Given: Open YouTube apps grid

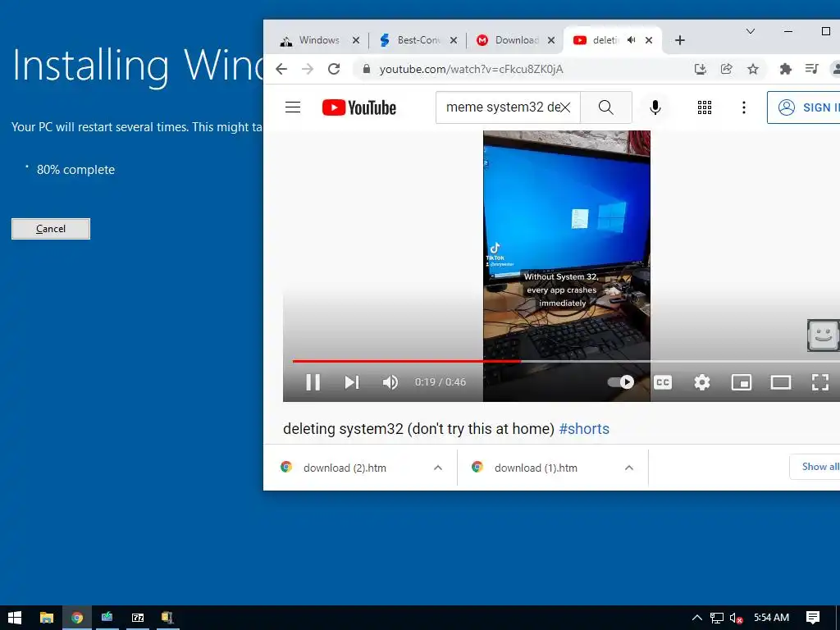Looking at the screenshot, I should point(705,107).
